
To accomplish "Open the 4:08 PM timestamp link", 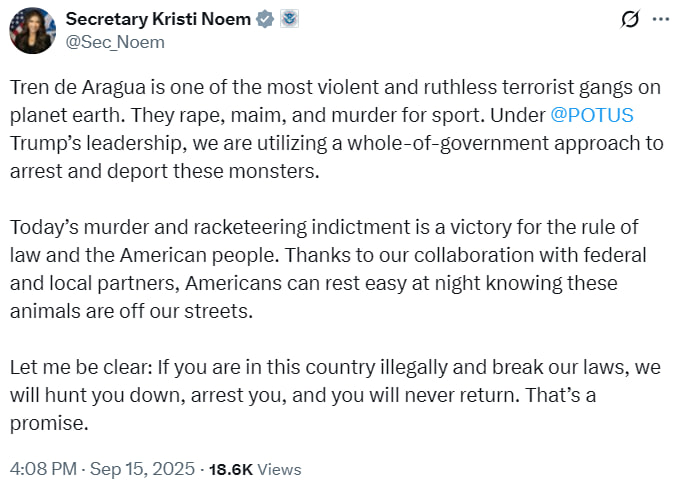I will point(43,469).
